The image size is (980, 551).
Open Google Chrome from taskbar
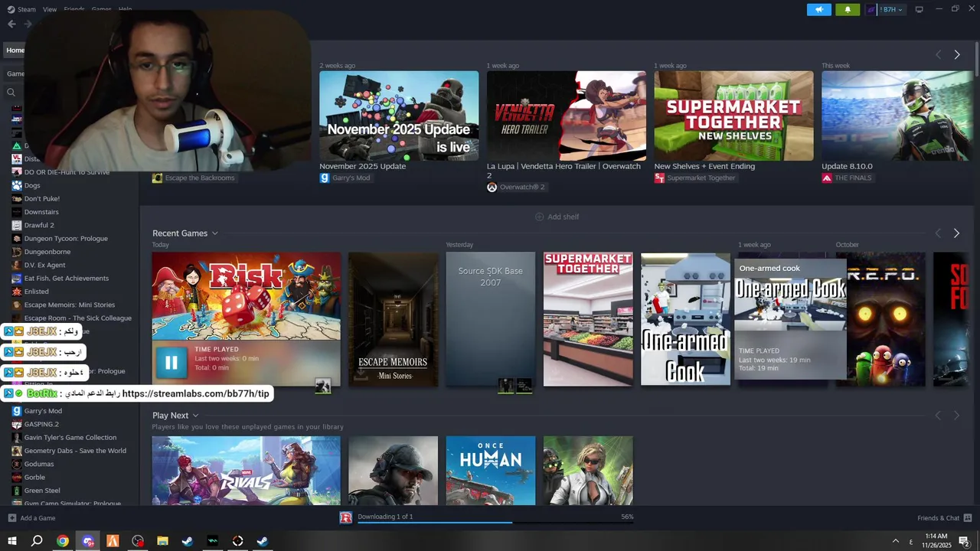(x=63, y=541)
